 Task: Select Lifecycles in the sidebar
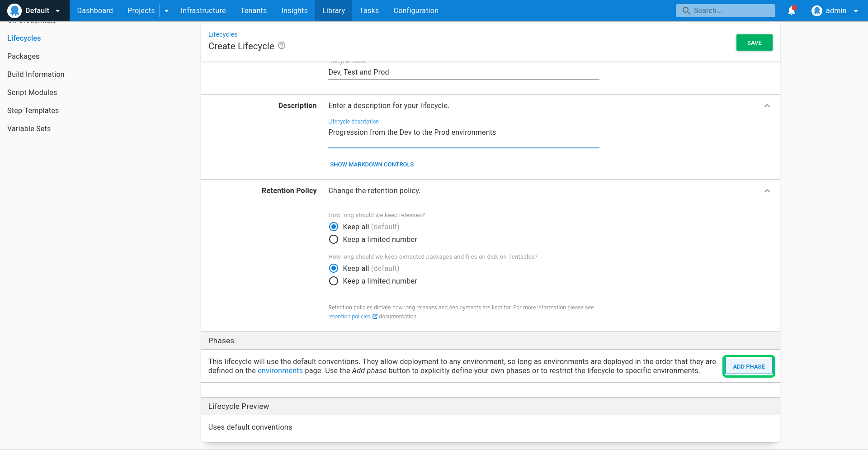point(24,38)
